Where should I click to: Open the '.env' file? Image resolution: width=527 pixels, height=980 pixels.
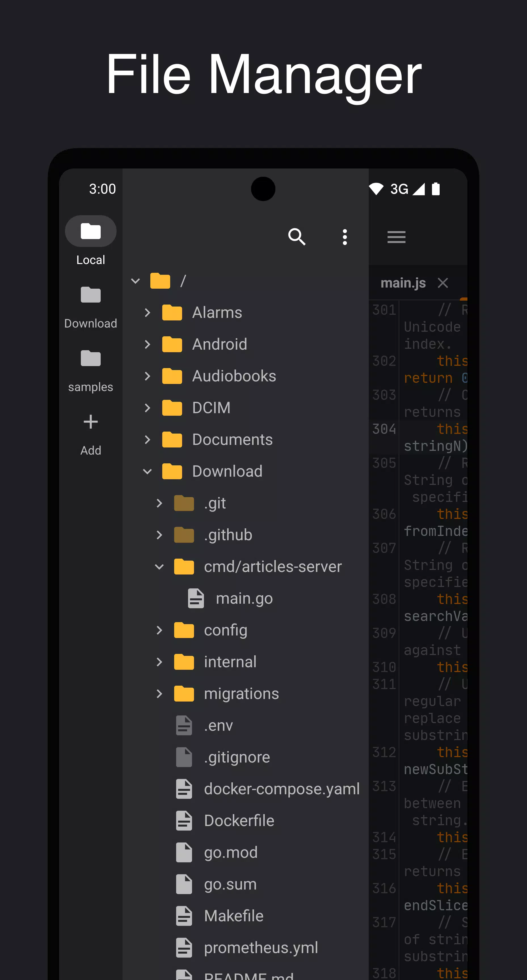[218, 725]
